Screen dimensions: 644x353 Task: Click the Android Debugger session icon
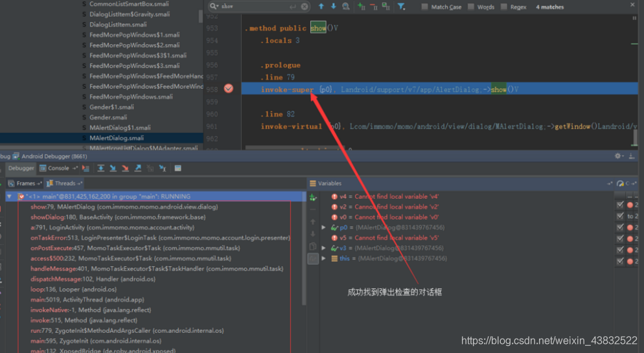click(x=16, y=156)
